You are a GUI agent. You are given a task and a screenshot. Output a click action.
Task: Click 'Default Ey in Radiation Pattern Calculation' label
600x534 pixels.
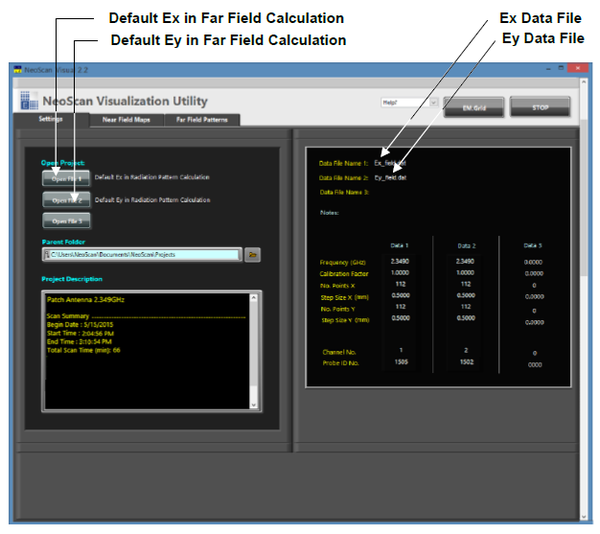point(152,200)
